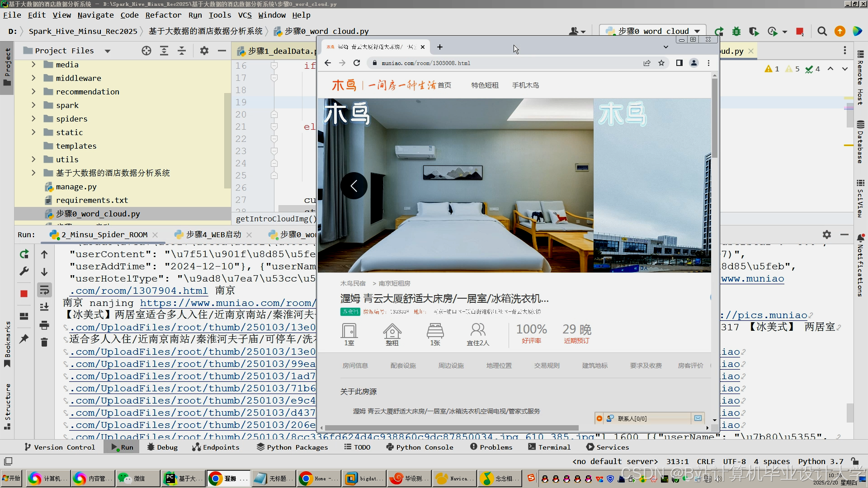
Task: Reload the muniao page in Chrome
Action: (x=357, y=63)
